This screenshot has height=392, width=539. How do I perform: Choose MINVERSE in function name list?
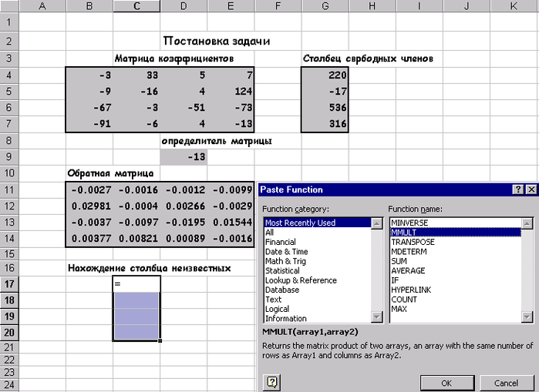coord(456,223)
